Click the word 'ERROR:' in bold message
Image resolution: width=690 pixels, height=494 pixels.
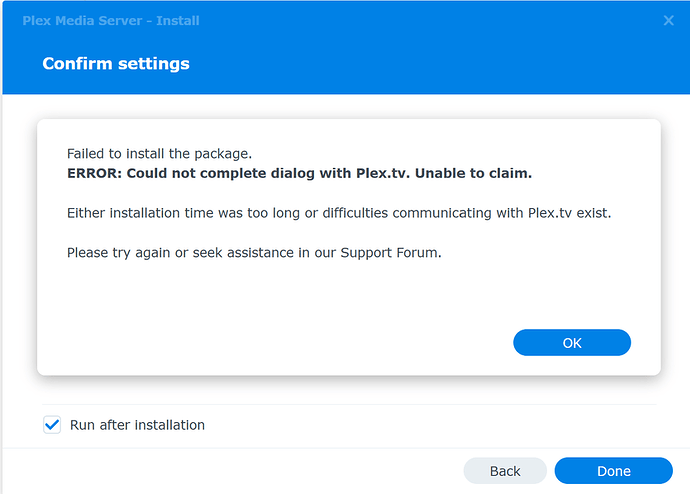[x=95, y=174]
